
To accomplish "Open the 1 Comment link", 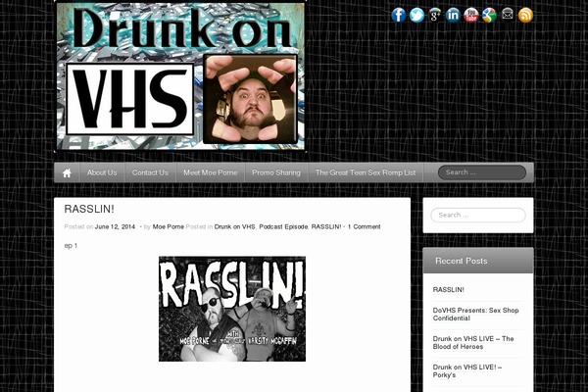I will (365, 226).
